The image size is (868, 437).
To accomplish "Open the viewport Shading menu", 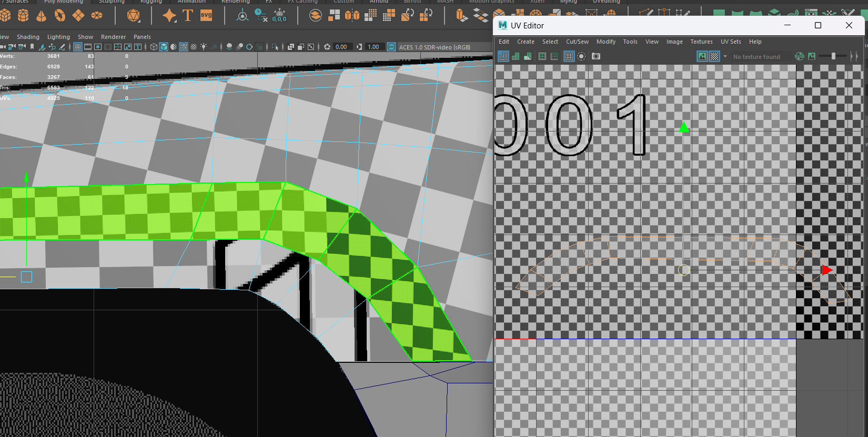I will tap(28, 37).
